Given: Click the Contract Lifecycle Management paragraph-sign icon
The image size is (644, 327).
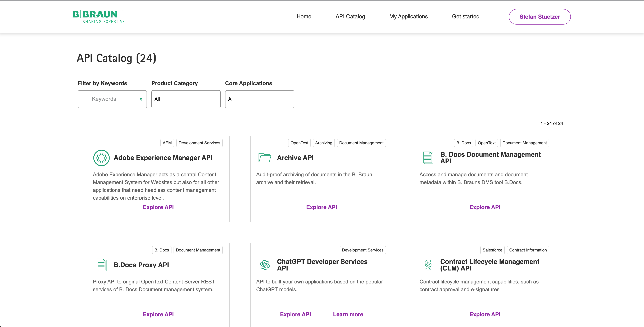Looking at the screenshot, I should point(428,265).
